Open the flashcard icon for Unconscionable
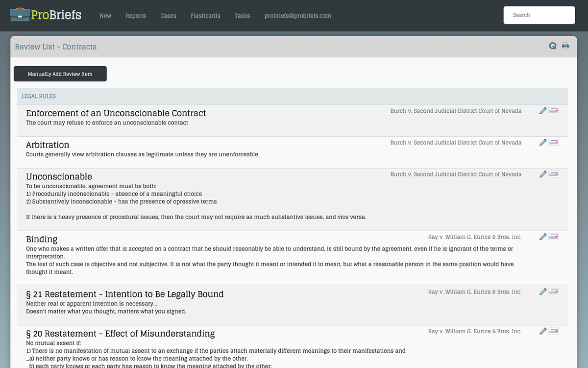This screenshot has height=368, width=588. tap(554, 173)
